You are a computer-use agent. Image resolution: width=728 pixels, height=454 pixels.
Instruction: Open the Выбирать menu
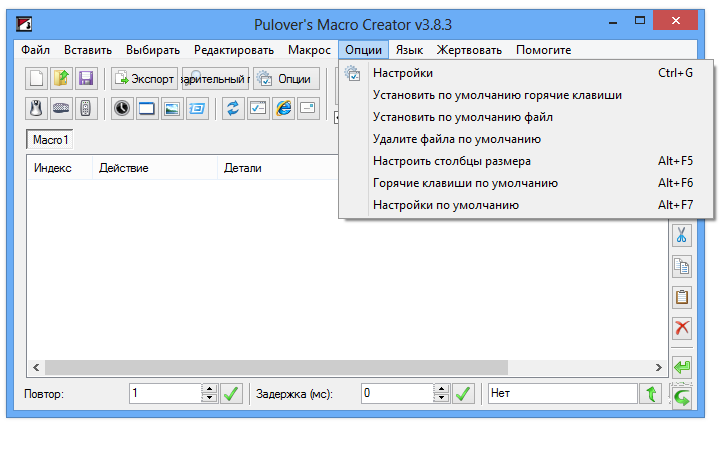153,50
